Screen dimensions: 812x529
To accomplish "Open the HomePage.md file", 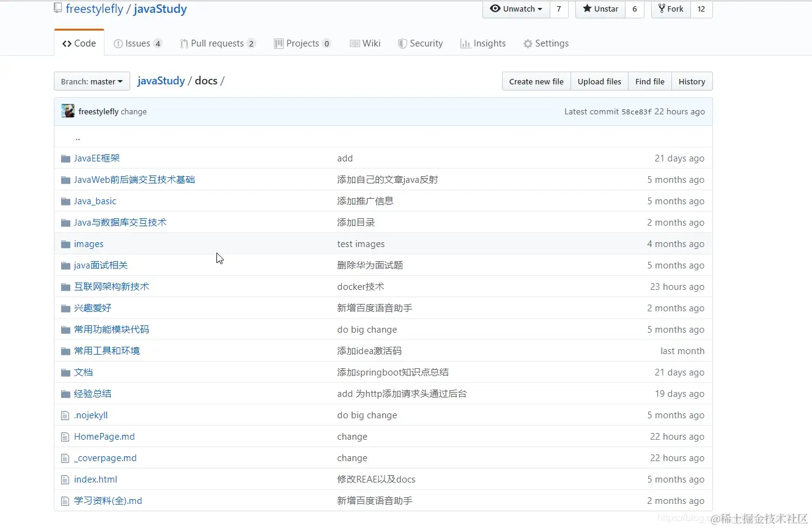I will (x=104, y=437).
